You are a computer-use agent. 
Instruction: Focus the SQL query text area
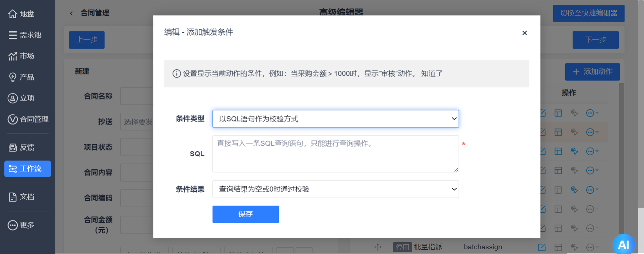336,154
